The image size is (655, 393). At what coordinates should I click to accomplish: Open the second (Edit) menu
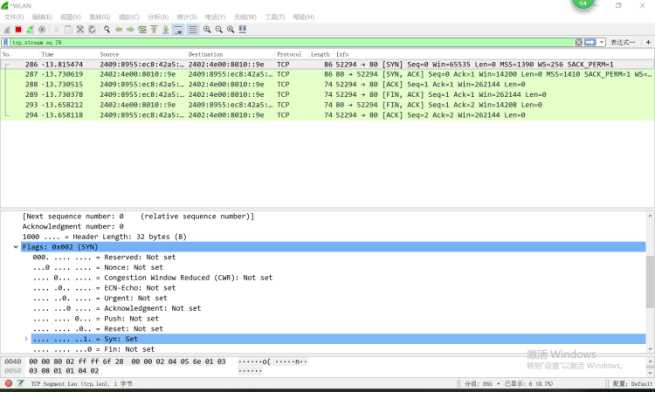coord(42,17)
